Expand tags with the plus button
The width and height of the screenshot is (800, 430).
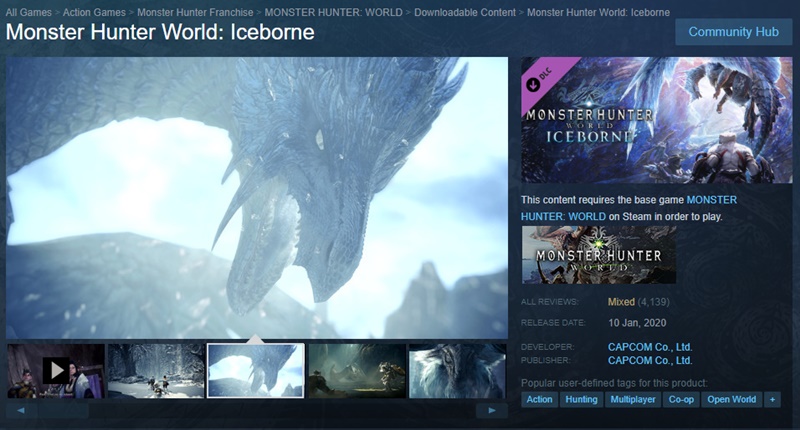[x=772, y=399]
